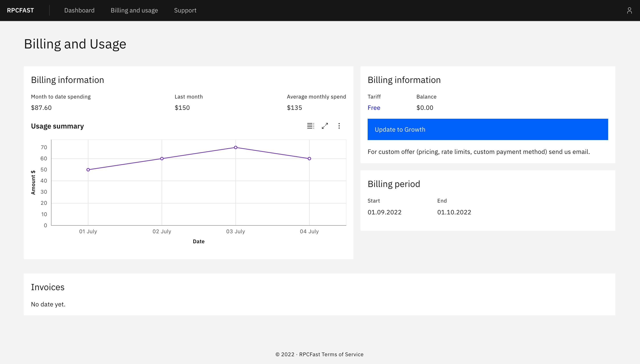Click the 01 July data point marker
The width and height of the screenshot is (640, 364).
(88, 169)
